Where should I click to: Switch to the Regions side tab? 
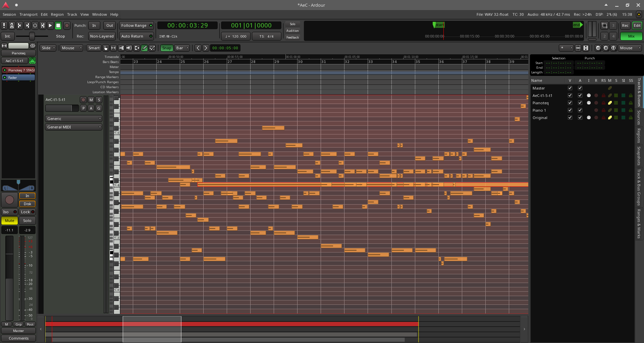[x=639, y=136]
